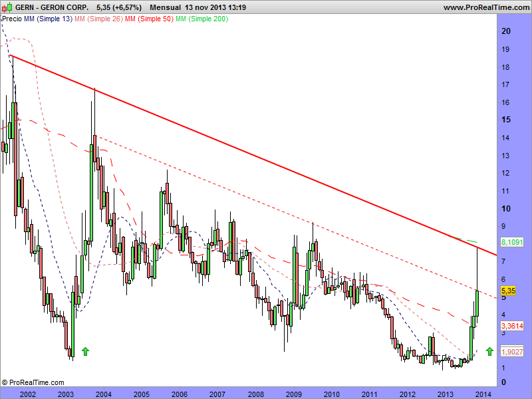This screenshot has width=532, height=399.
Task: Click the 2007 year label
Action: point(217,394)
